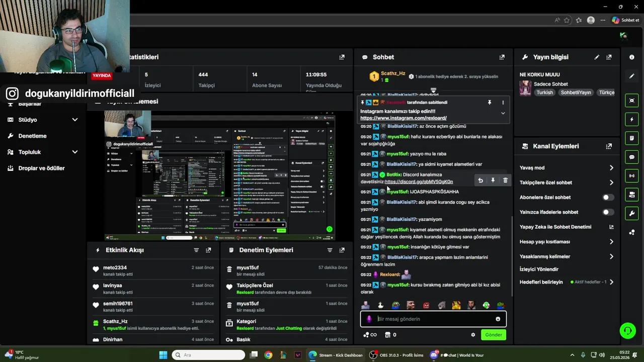Open the channel points store icon
Image resolution: width=644 pixels, height=362 pixels.
point(387,335)
